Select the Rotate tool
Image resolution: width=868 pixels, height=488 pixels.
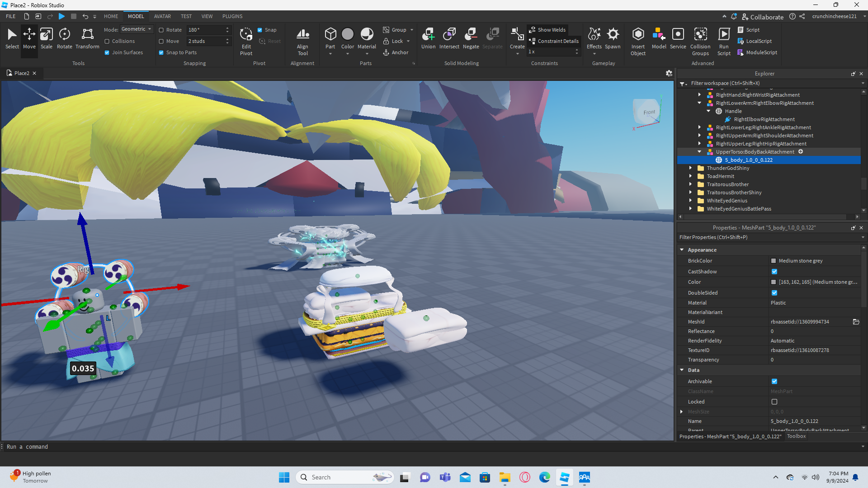[x=64, y=38]
